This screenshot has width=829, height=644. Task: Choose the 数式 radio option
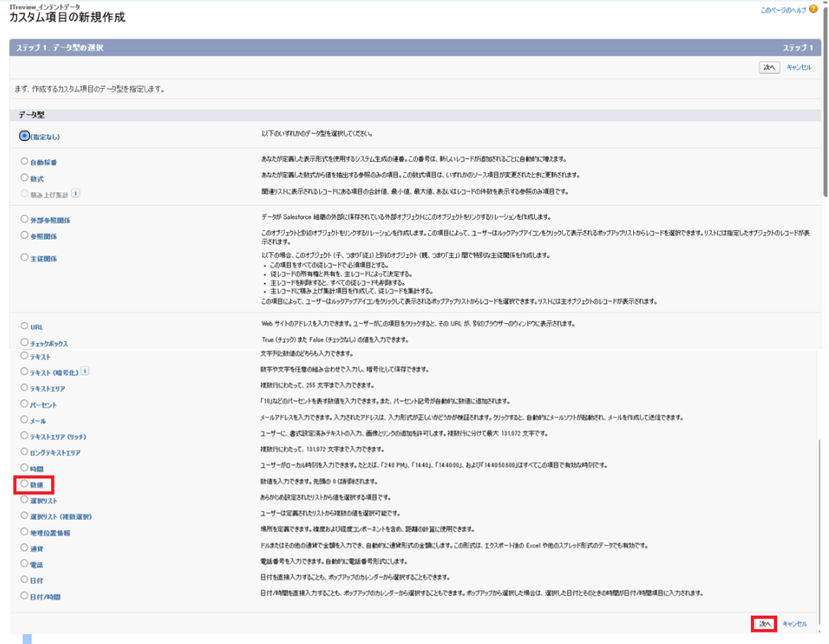point(25,178)
